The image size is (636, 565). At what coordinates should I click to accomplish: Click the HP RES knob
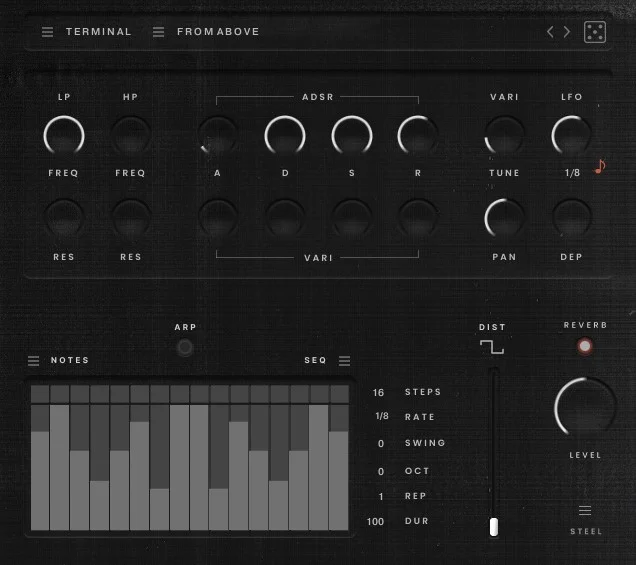[x=131, y=219]
